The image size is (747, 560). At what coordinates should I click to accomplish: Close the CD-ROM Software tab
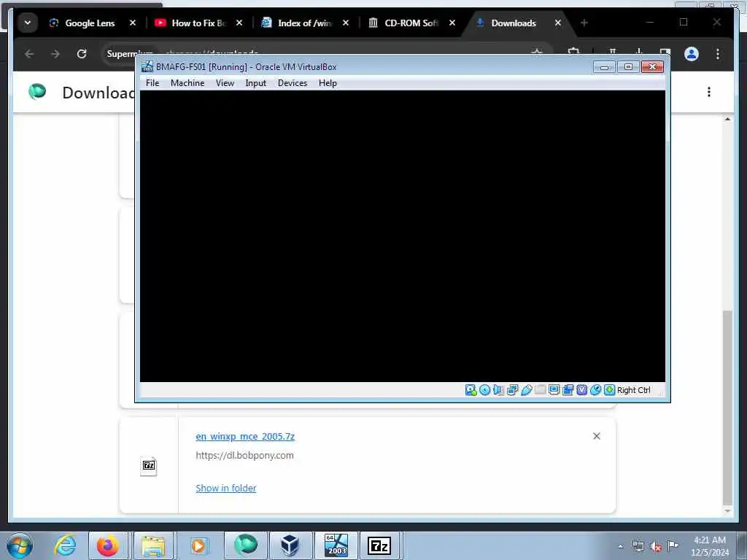coord(452,23)
